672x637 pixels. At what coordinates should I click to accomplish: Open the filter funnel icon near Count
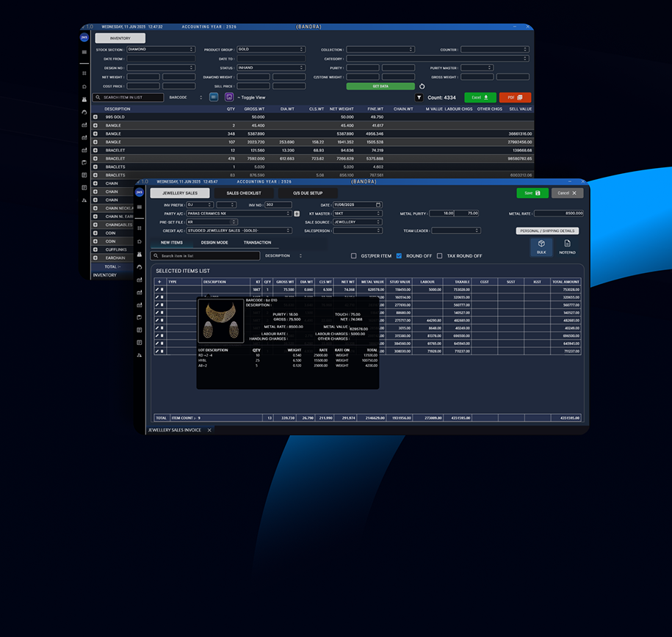pos(419,98)
